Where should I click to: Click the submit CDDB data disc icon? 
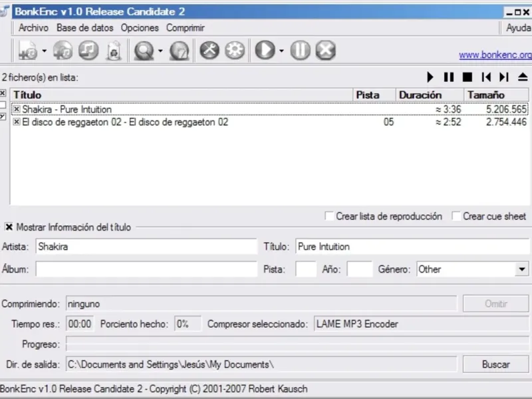click(x=179, y=51)
